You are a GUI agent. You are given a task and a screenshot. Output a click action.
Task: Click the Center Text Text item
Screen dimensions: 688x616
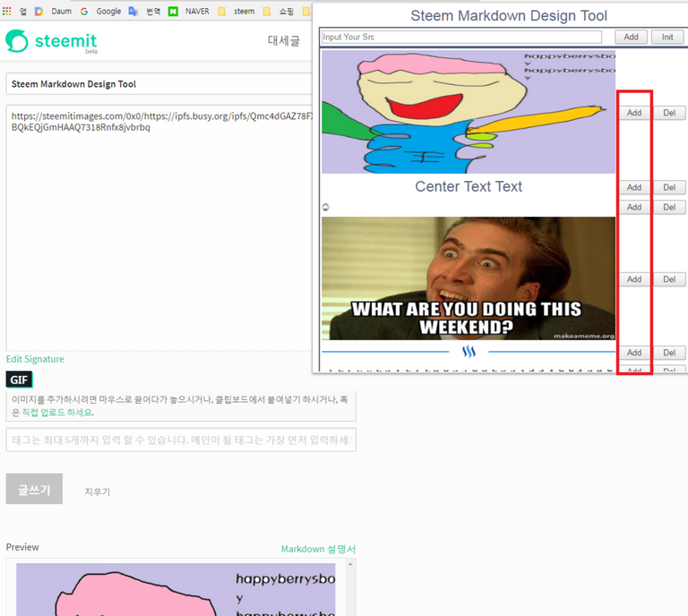coord(469,187)
